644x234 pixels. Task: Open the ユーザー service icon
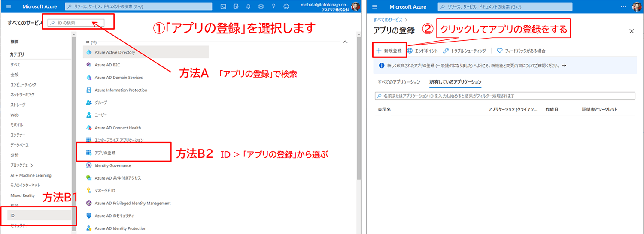coord(89,115)
